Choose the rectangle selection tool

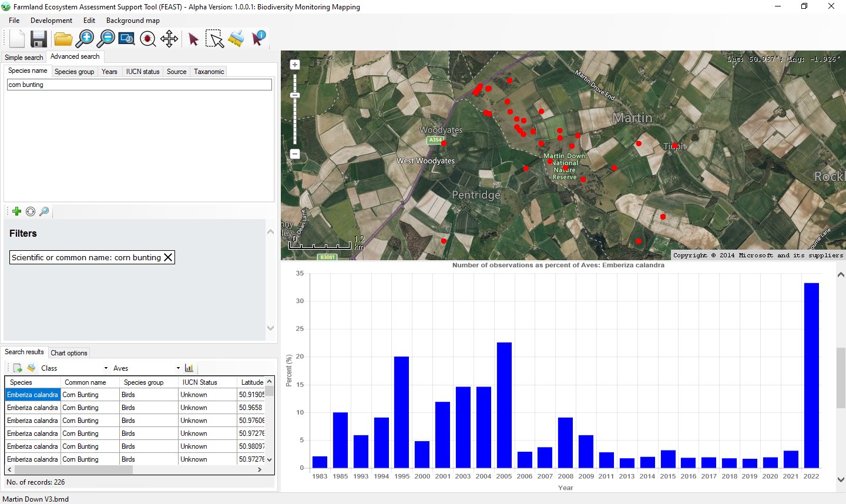(x=214, y=39)
